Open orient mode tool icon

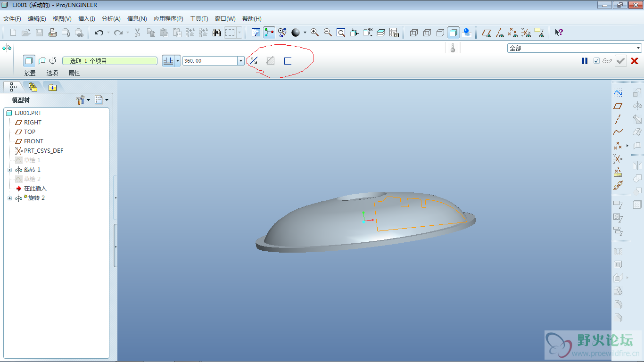click(282, 33)
